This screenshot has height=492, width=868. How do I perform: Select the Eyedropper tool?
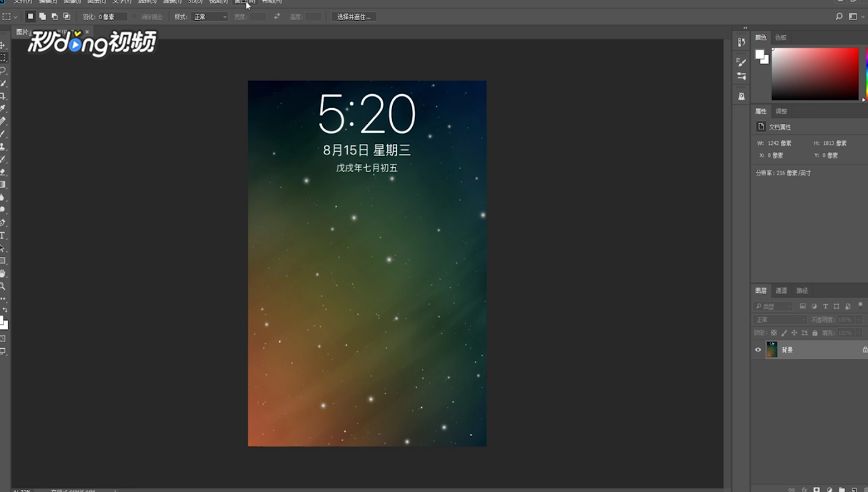pos(3,109)
